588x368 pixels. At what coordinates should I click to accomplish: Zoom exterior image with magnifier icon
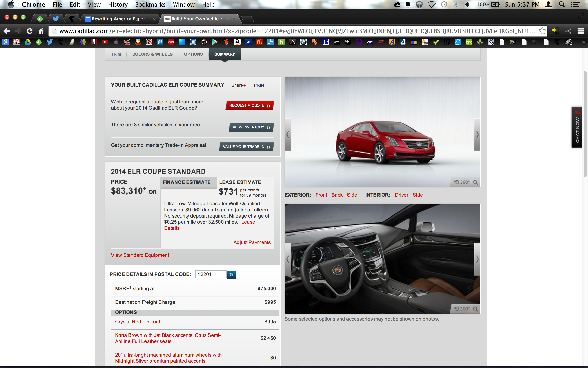coord(476,182)
